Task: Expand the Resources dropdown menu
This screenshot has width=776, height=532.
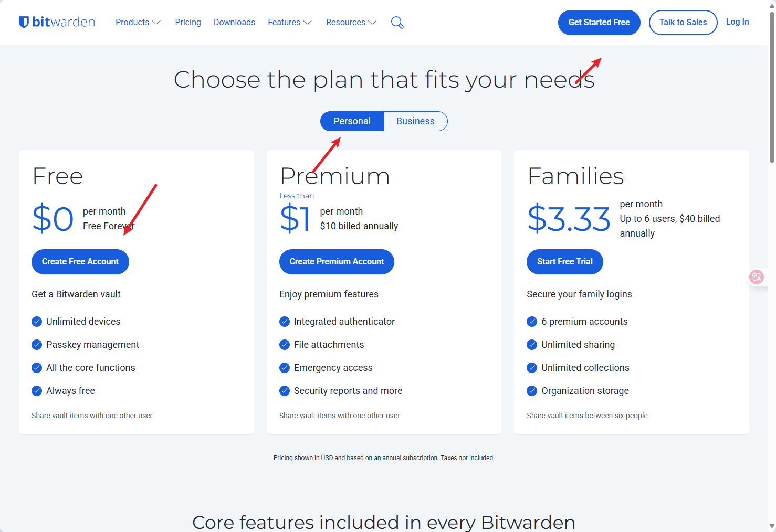Action: click(351, 23)
